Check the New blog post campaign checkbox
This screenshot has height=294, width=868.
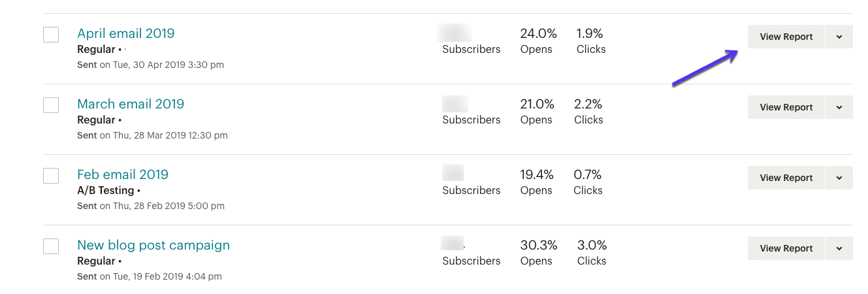point(51,246)
